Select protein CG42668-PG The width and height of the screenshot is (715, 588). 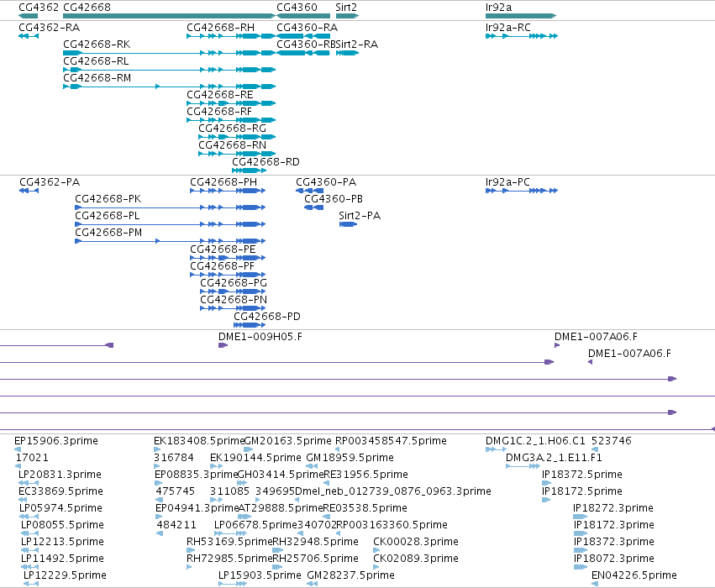pyautogui.click(x=234, y=284)
